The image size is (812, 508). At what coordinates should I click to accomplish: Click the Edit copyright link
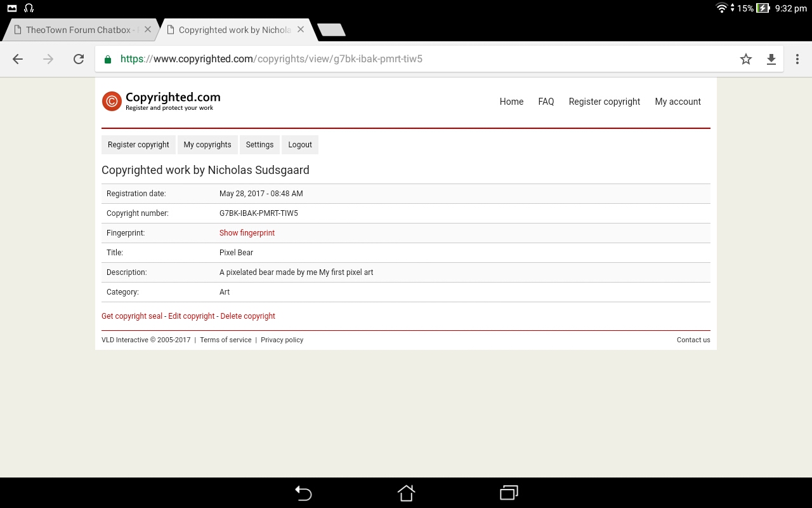192,316
